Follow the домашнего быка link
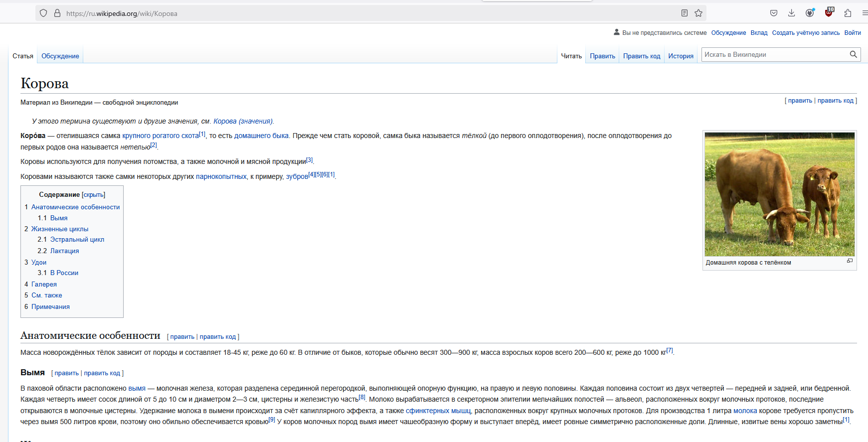 click(x=261, y=136)
